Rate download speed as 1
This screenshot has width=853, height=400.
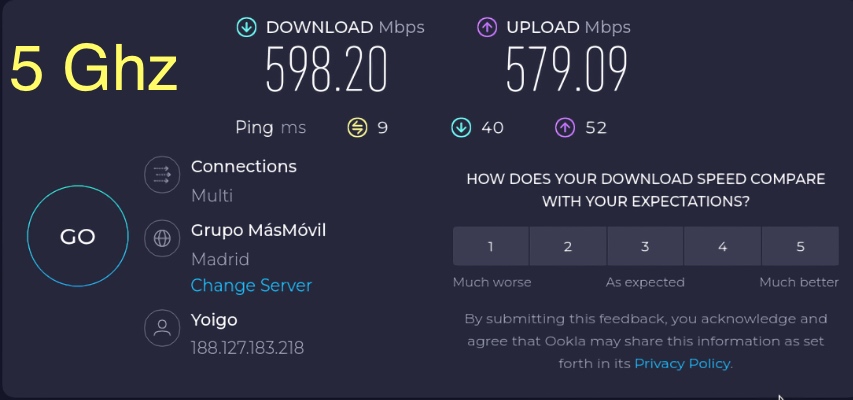[x=491, y=247]
